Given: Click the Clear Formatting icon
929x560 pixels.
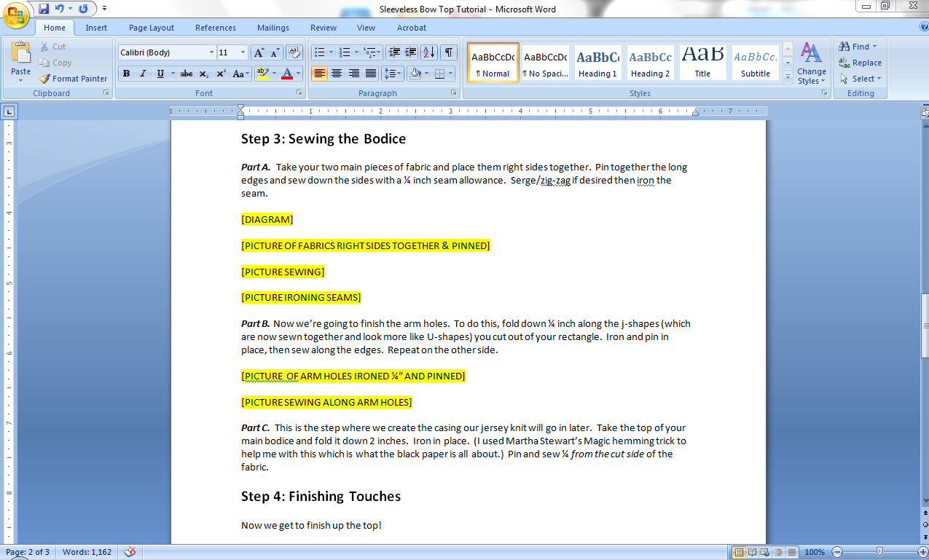Looking at the screenshot, I should (293, 52).
